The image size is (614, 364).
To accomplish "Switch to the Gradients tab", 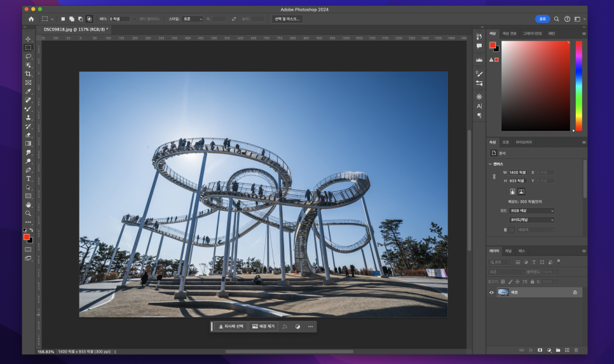I will click(x=533, y=34).
